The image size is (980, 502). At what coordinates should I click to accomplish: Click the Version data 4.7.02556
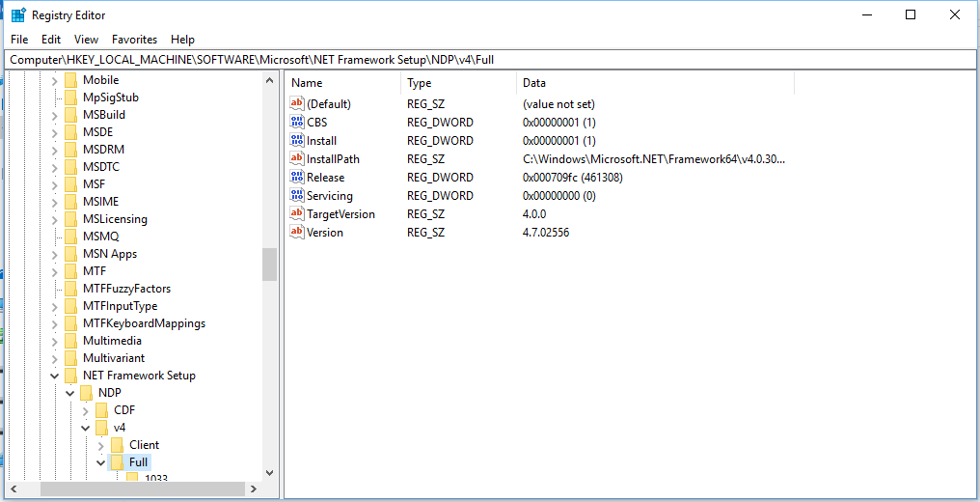tap(546, 233)
